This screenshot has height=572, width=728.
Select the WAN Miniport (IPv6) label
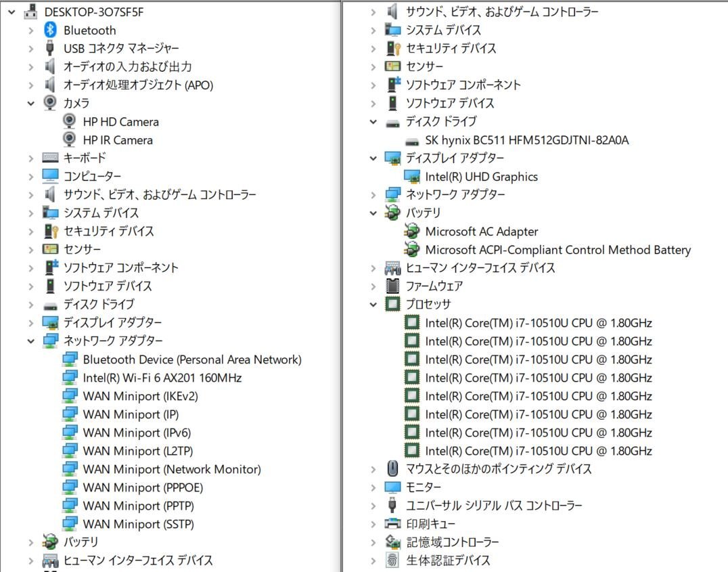click(137, 433)
